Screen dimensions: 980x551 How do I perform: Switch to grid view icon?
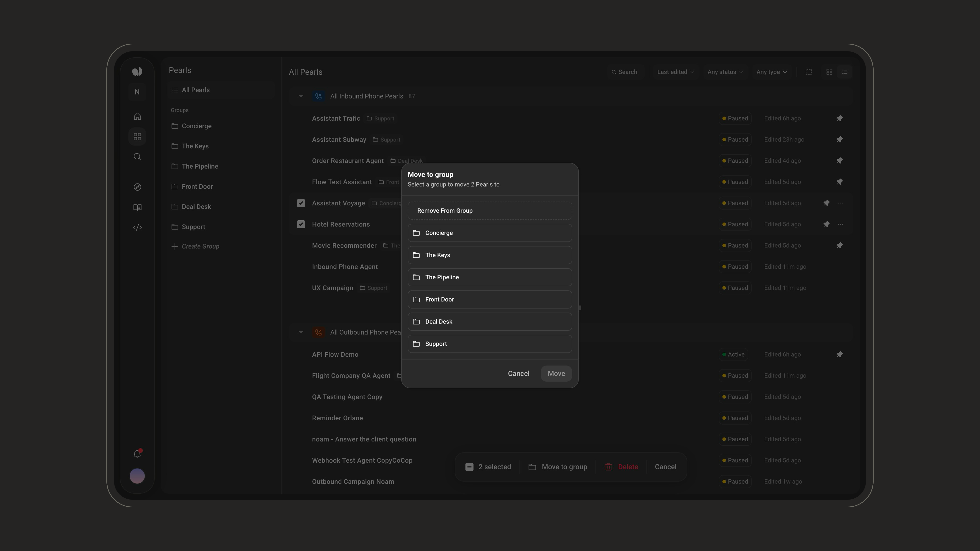(829, 72)
